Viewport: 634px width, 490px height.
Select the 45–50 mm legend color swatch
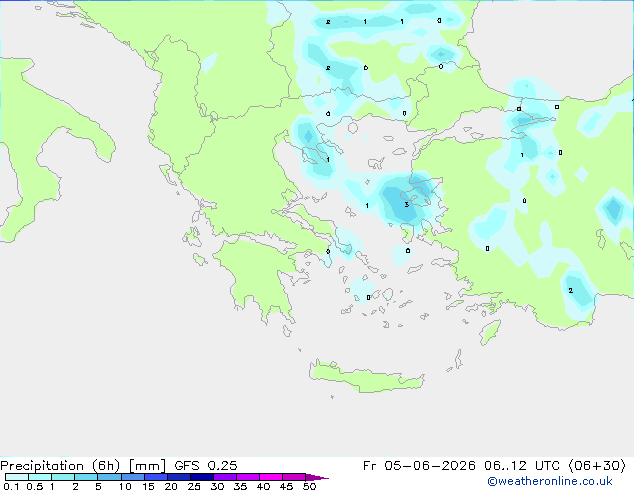tap(294, 477)
